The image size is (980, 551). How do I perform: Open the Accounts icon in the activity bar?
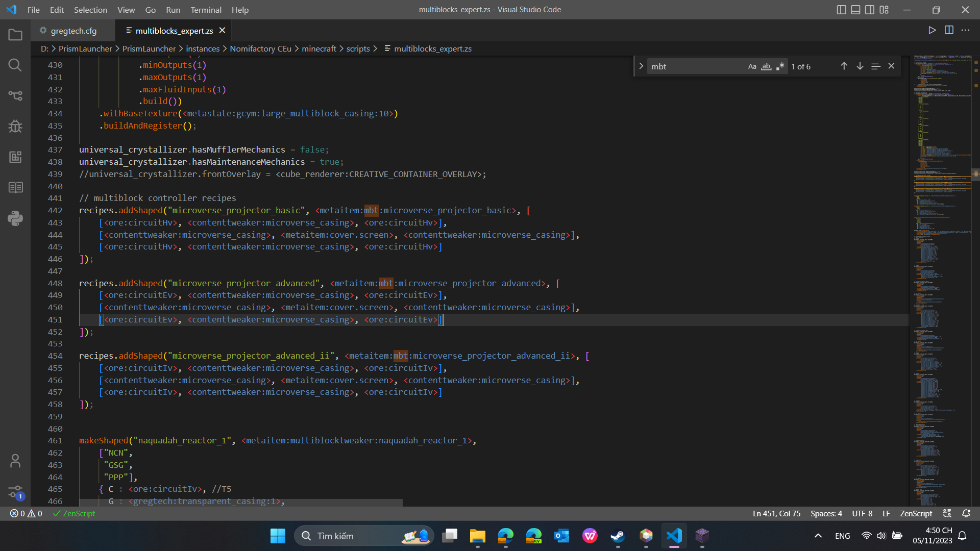point(15,461)
